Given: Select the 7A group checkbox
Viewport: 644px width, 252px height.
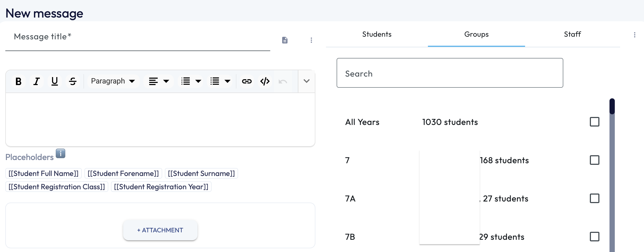Looking at the screenshot, I should [x=594, y=199].
